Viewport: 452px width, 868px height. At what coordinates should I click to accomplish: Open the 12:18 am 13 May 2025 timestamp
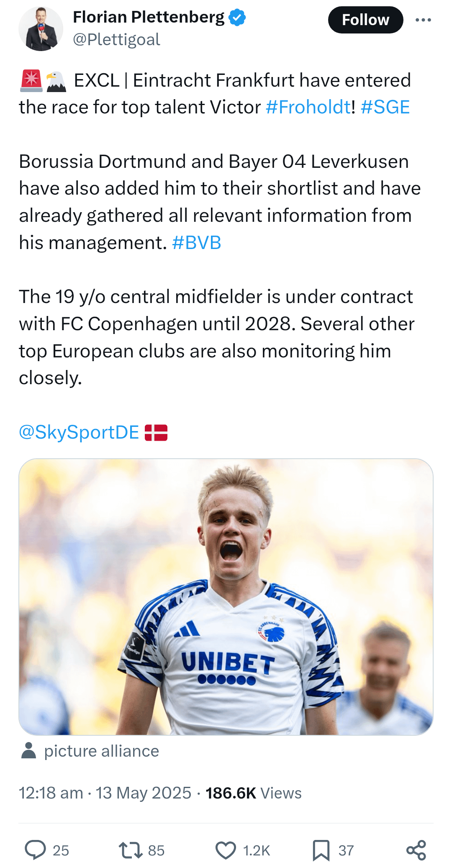105,793
